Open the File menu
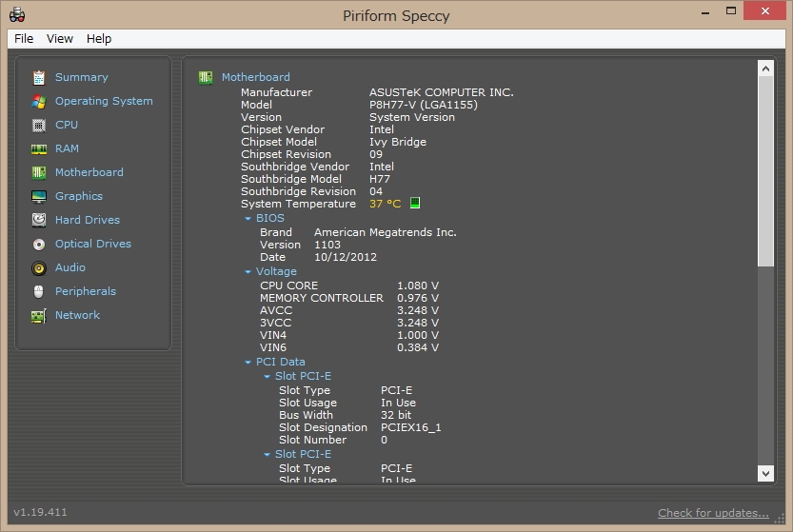The image size is (793, 532). tap(24, 38)
